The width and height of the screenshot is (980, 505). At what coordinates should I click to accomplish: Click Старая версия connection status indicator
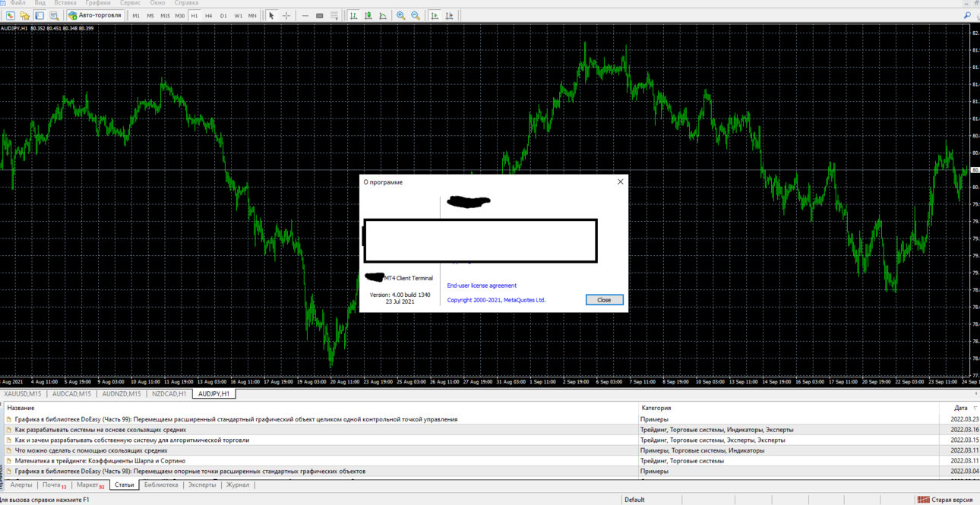(946, 500)
